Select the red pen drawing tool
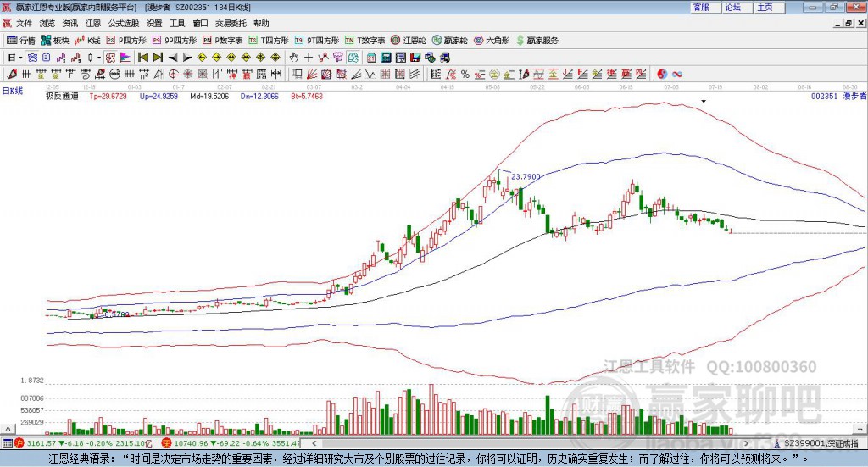 12,74
